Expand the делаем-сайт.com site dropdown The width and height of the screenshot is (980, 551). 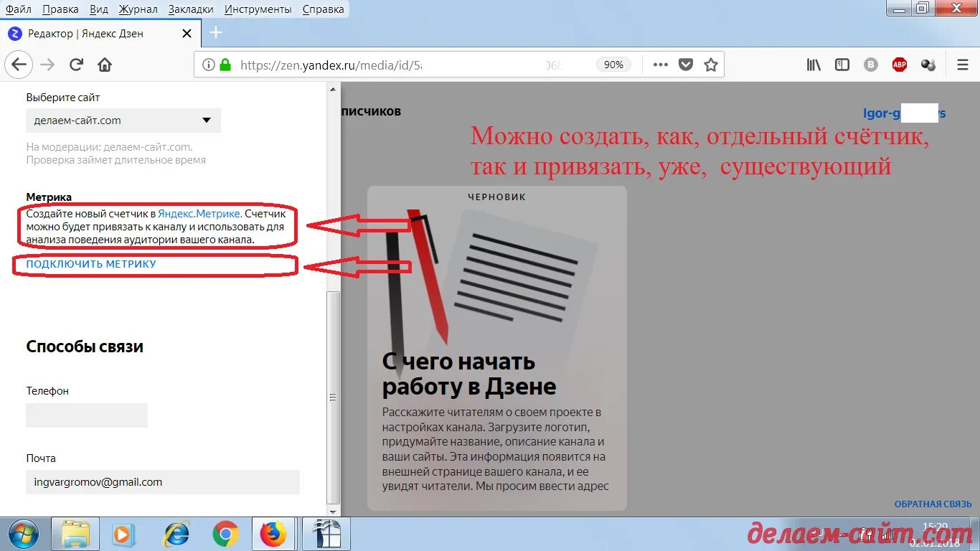click(x=123, y=121)
